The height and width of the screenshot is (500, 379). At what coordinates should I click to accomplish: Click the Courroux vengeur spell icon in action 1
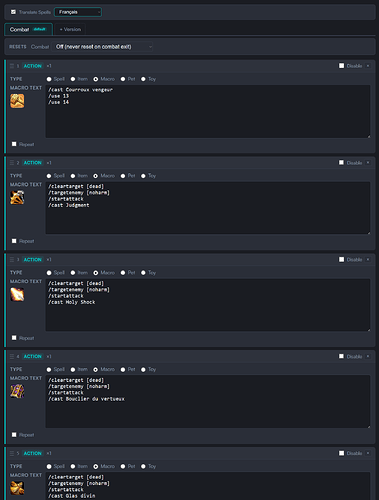point(17,101)
